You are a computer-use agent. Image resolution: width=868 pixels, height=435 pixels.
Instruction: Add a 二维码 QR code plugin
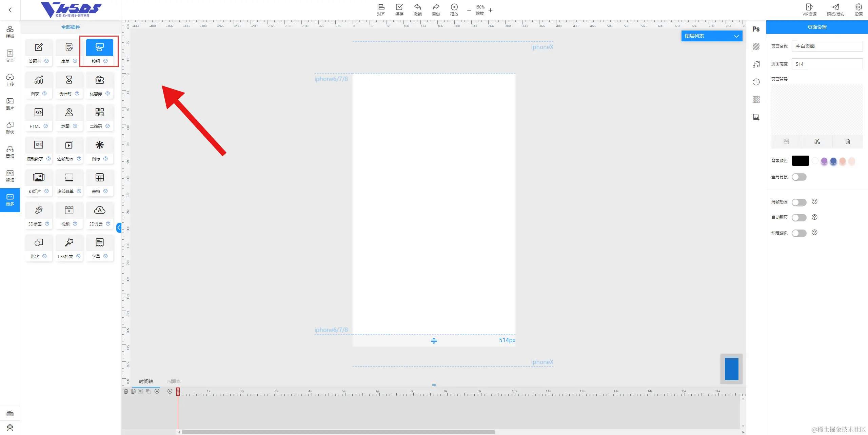coord(99,113)
